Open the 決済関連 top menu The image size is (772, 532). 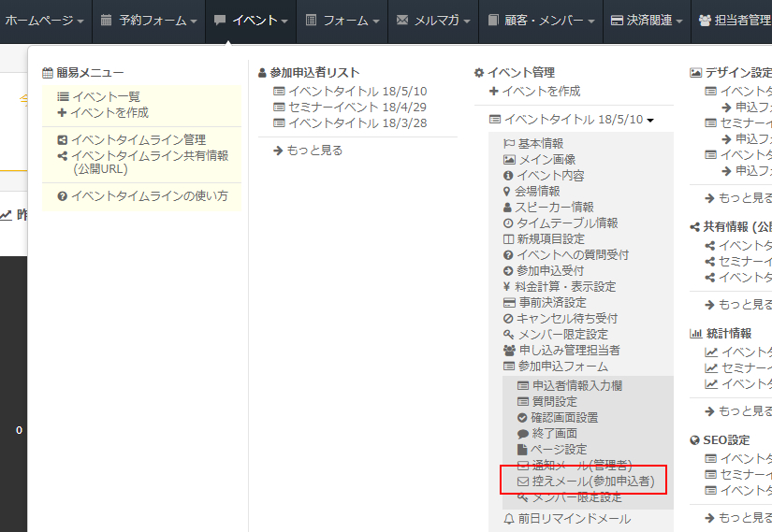pyautogui.click(x=644, y=20)
